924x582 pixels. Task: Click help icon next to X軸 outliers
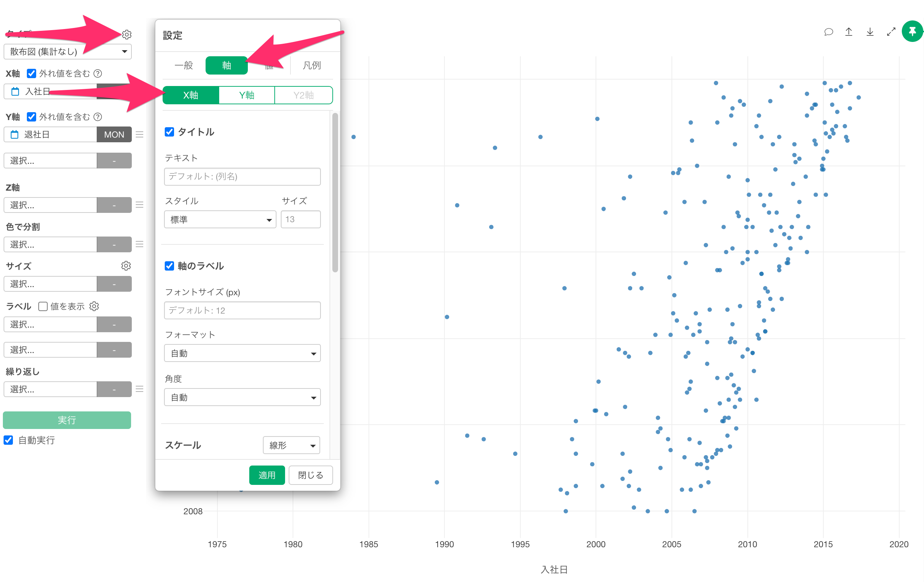click(x=98, y=73)
